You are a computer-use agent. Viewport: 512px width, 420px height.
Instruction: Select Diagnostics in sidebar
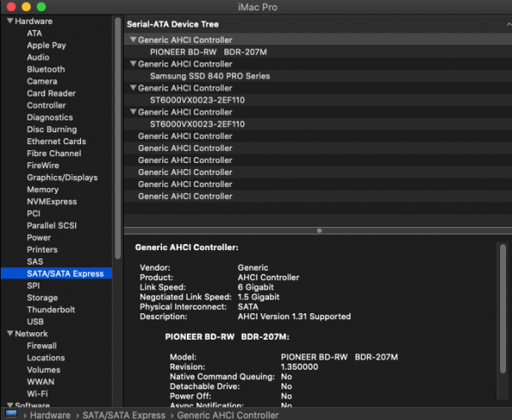coord(49,117)
